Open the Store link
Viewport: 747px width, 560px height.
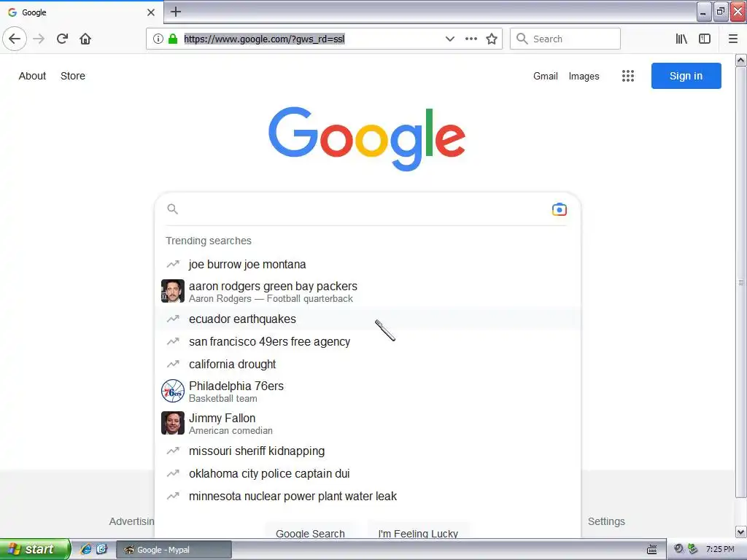pyautogui.click(x=73, y=76)
